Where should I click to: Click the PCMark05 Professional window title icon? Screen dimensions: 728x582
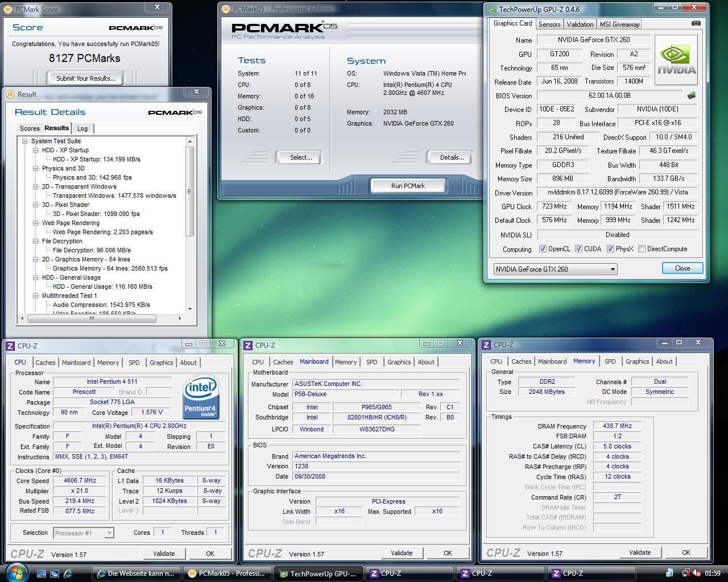(x=226, y=9)
